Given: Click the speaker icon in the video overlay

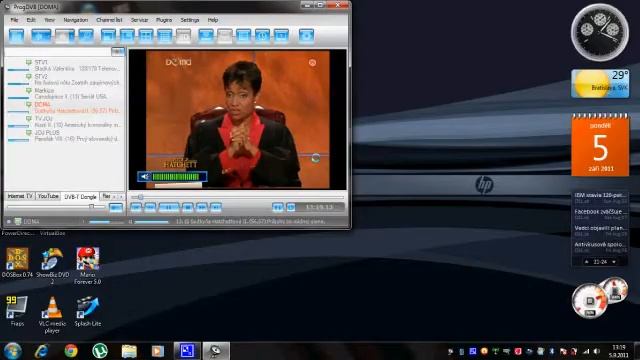Looking at the screenshot, I should pyautogui.click(x=144, y=177).
